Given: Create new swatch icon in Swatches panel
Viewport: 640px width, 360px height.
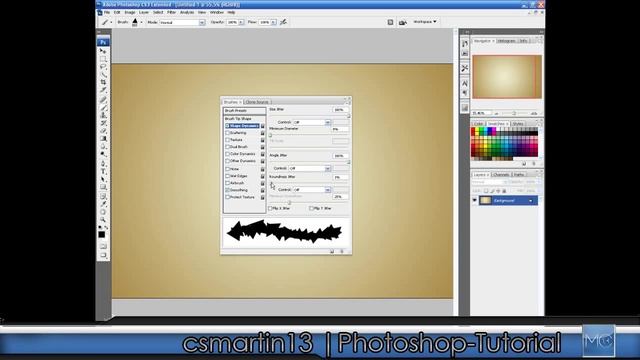Looking at the screenshot, I should (x=524, y=164).
